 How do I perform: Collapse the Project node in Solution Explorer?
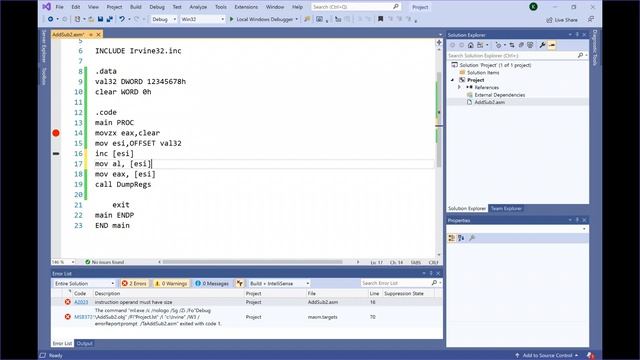[452, 80]
